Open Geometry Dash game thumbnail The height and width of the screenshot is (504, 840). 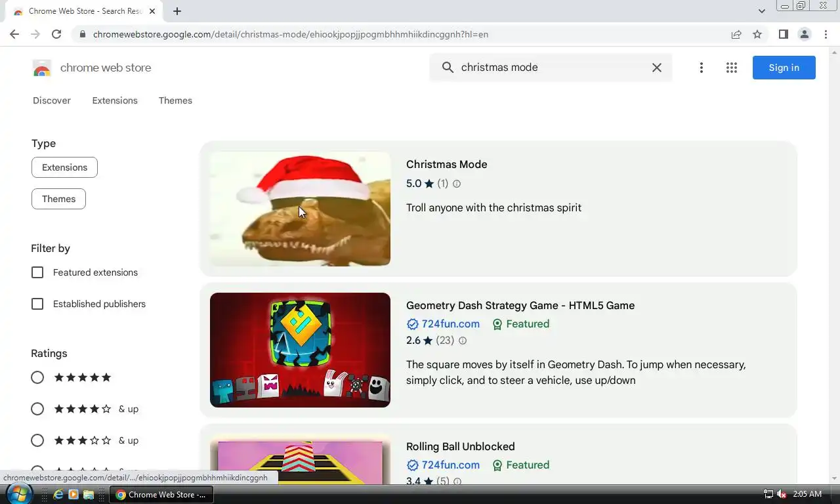[x=300, y=350]
